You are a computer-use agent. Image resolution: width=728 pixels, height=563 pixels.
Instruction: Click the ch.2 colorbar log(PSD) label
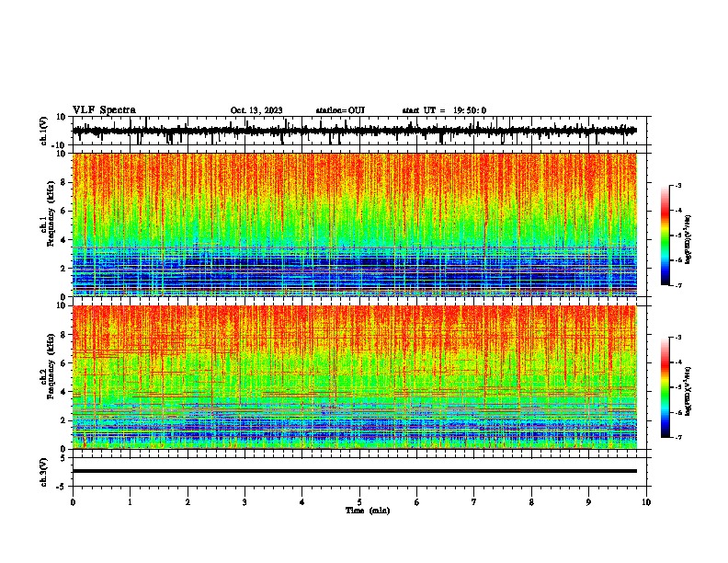coord(688,391)
